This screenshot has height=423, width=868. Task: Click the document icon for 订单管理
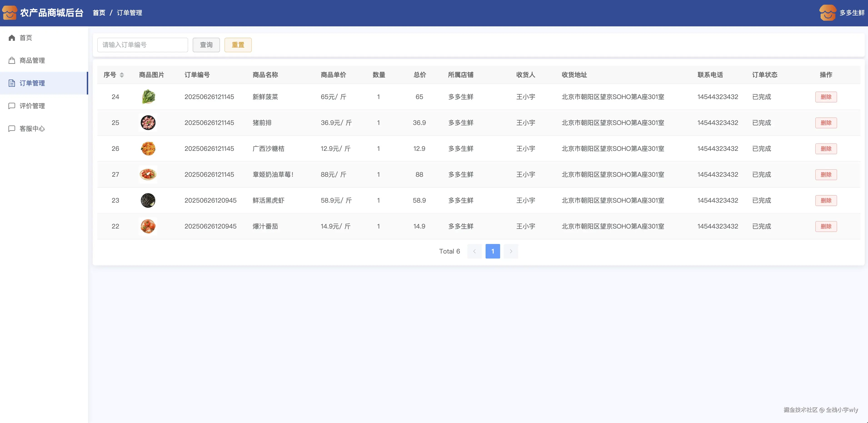tap(12, 83)
